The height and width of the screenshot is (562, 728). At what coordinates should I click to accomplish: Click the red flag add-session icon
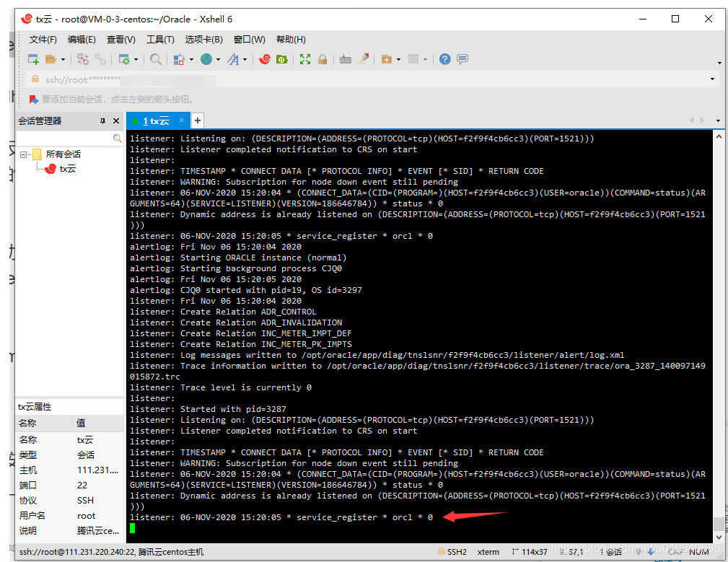pos(33,100)
